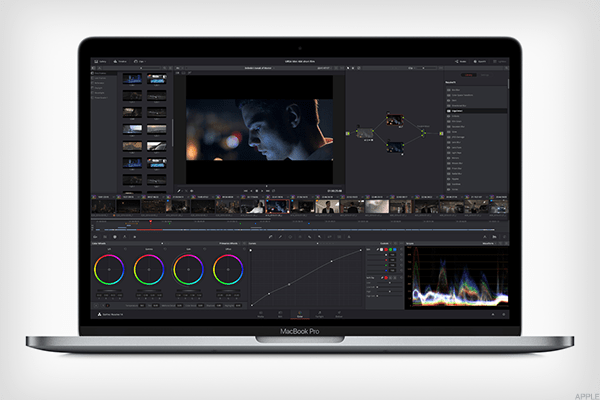Click the center of the Gain color wheel
Screen dimensions: 600x400
[x=188, y=269]
